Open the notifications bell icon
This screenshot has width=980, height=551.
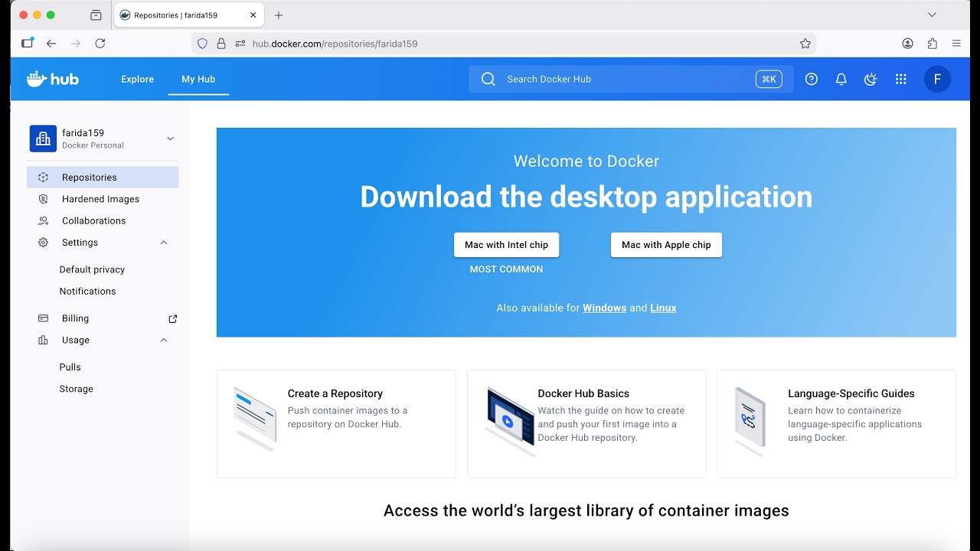(x=841, y=79)
